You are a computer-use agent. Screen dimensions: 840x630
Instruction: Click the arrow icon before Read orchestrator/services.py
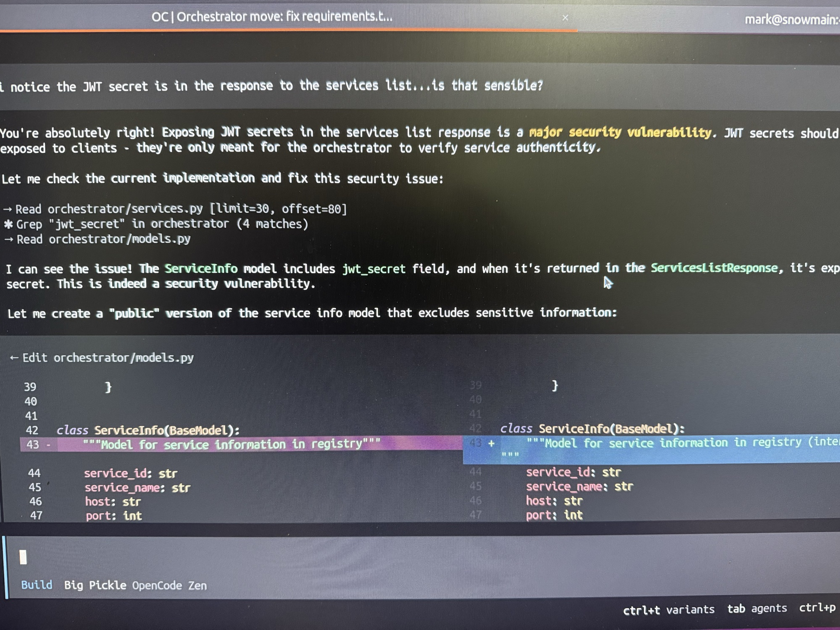coord(8,209)
